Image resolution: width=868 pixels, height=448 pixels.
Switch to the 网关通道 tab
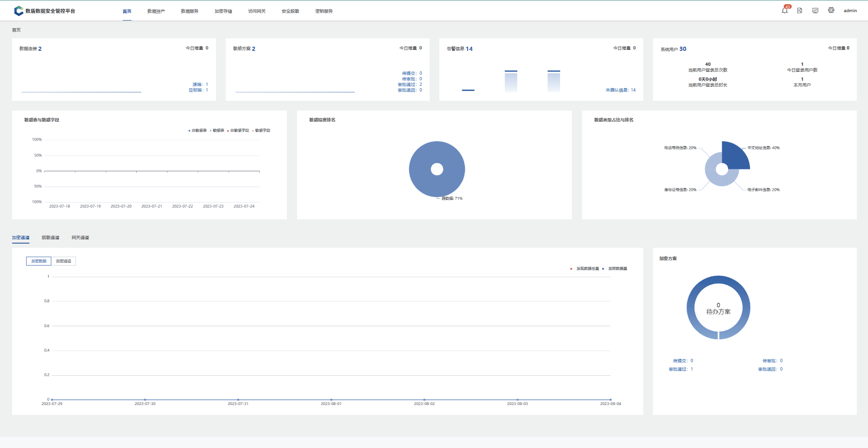click(x=80, y=238)
